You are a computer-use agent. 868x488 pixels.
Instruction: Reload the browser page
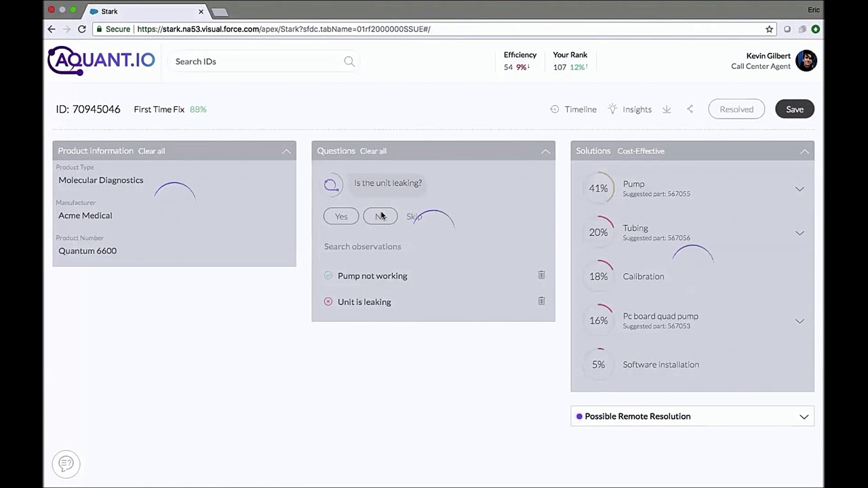tap(82, 29)
